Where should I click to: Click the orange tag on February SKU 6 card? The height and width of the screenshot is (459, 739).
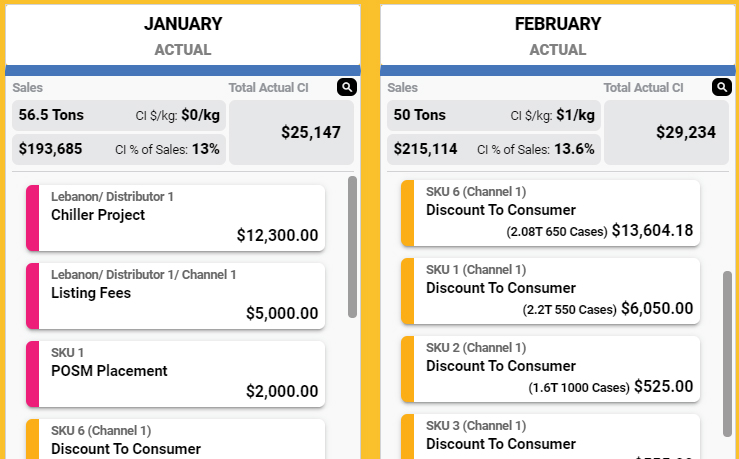pos(407,211)
